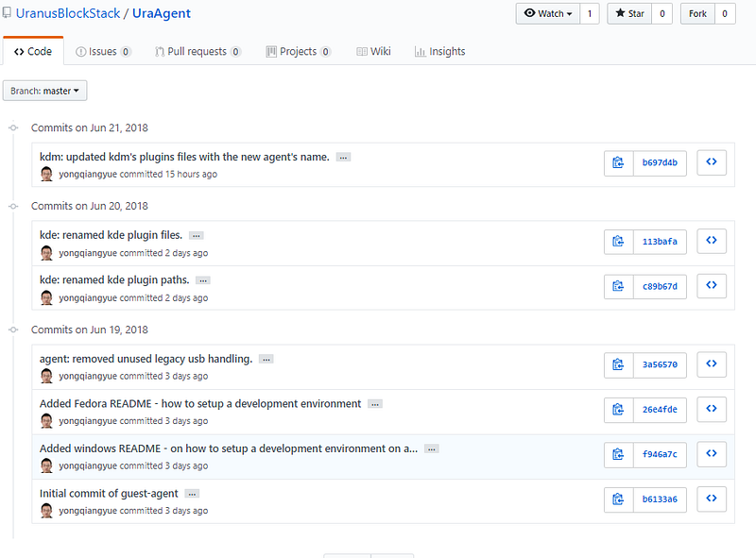The width and height of the screenshot is (756, 558).
Task: Browse repository at commit f946a7c
Action: tap(712, 453)
